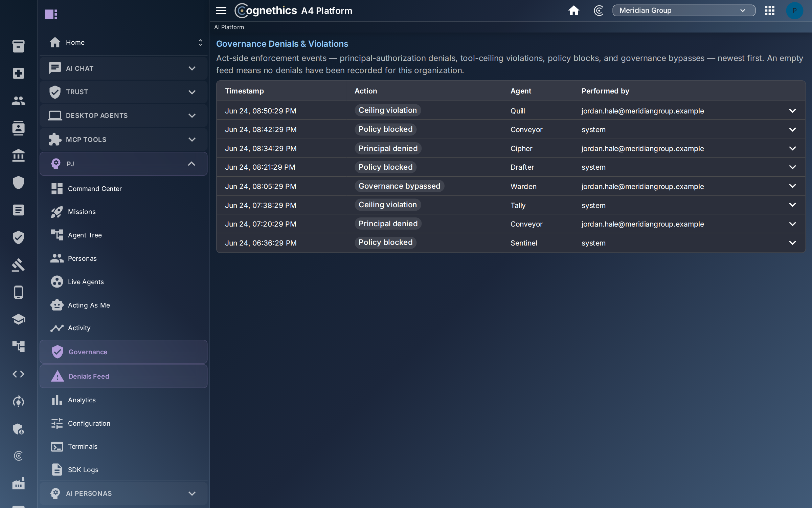Expand the AI PERSONAS section
The height and width of the screenshot is (508, 812).
coord(123,493)
